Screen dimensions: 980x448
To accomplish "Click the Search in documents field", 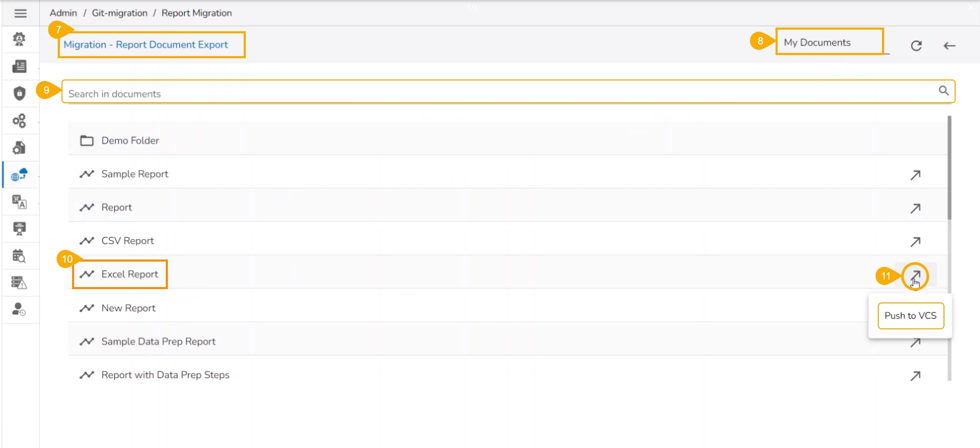I will click(498, 94).
